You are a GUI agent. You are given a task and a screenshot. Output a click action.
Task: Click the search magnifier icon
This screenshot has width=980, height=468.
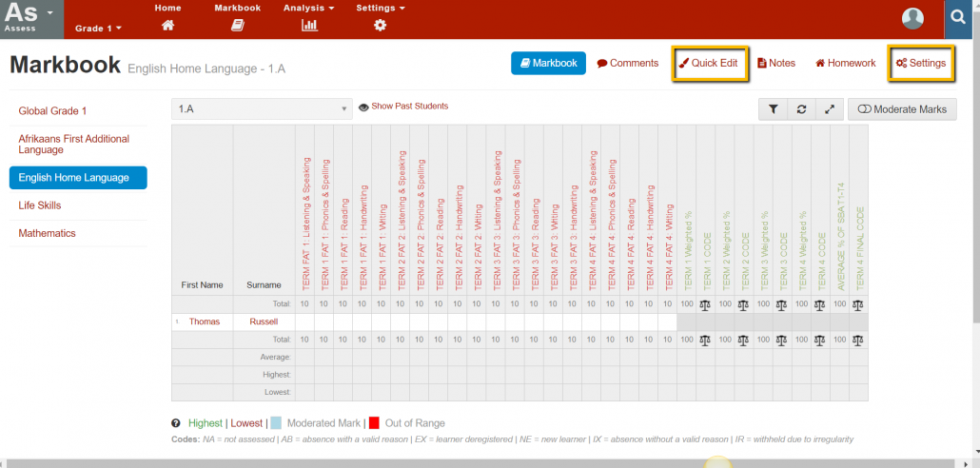[959, 17]
